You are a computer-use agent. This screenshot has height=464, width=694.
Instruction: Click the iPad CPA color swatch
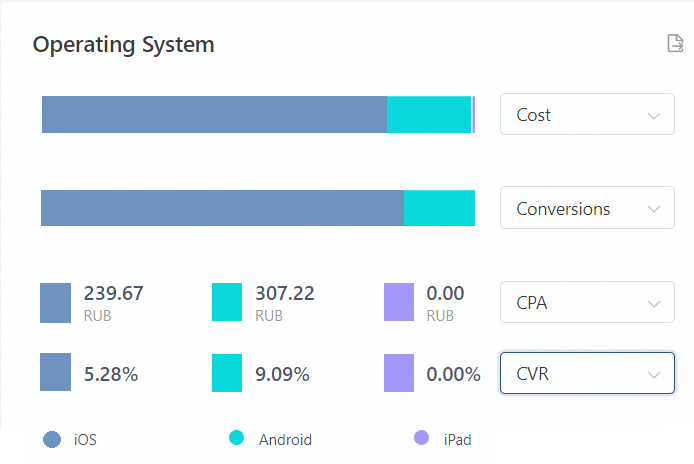[x=399, y=303]
